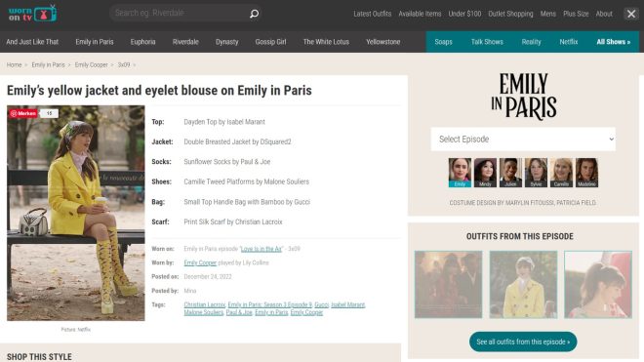Click the Pinterest count bubble 15

tap(49, 113)
